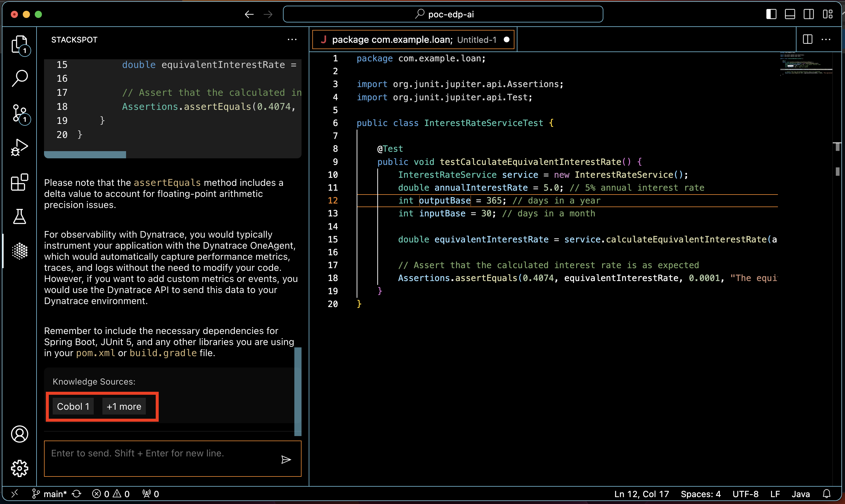Screen dimensions: 845x504
Task: Show the +1 more knowledge sources
Action: click(124, 406)
